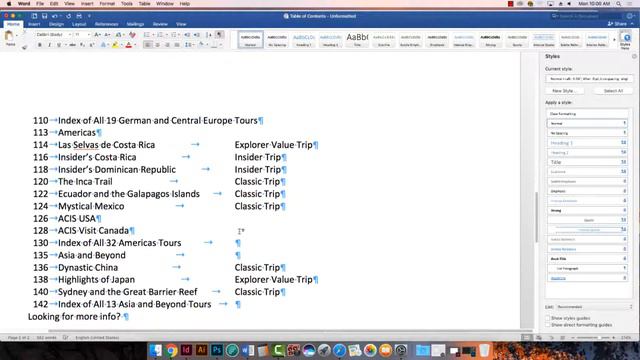Center align text

coord(158,45)
